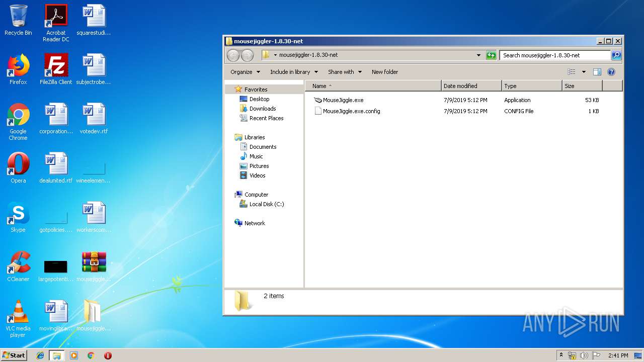Select Favorites in navigation pane

click(256, 89)
